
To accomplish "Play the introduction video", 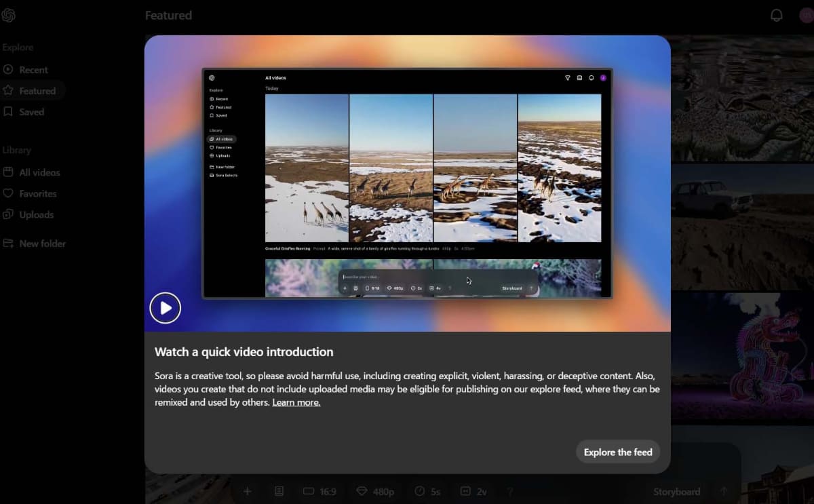I will click(166, 308).
